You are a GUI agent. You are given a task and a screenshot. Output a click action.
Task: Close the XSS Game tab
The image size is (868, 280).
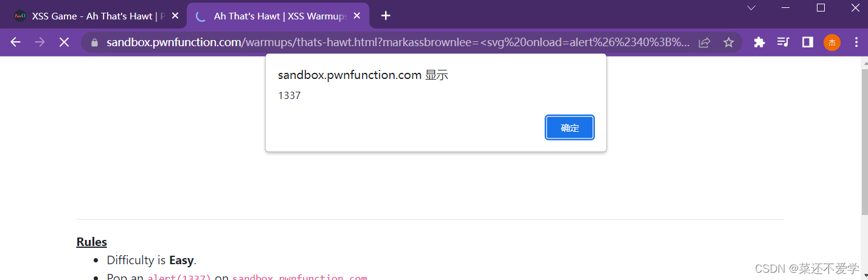click(x=175, y=16)
